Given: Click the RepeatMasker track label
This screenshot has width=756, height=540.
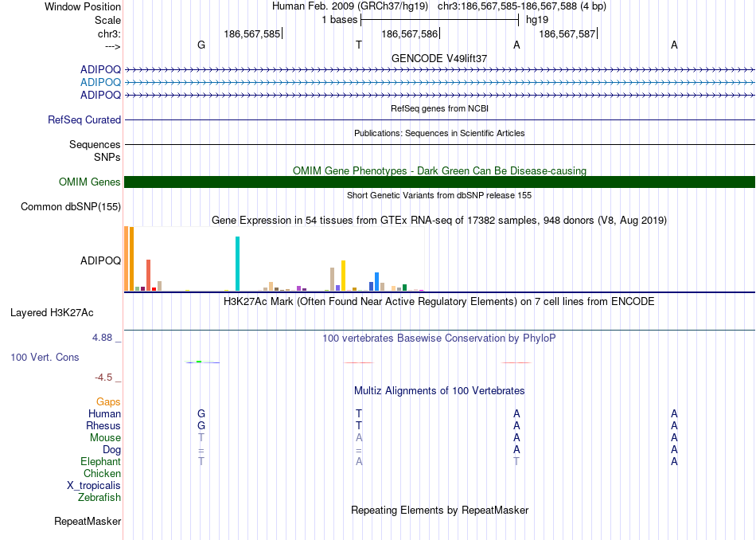Looking at the screenshot, I should [88, 522].
